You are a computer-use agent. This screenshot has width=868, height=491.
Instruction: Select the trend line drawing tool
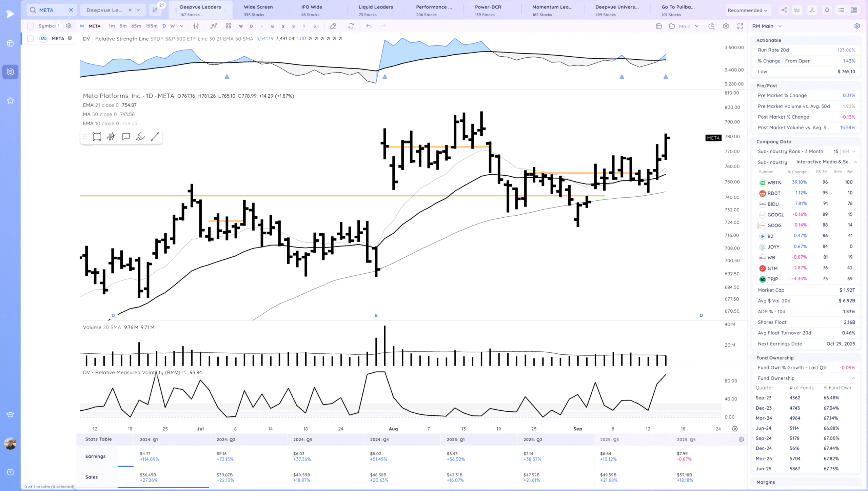(x=155, y=137)
